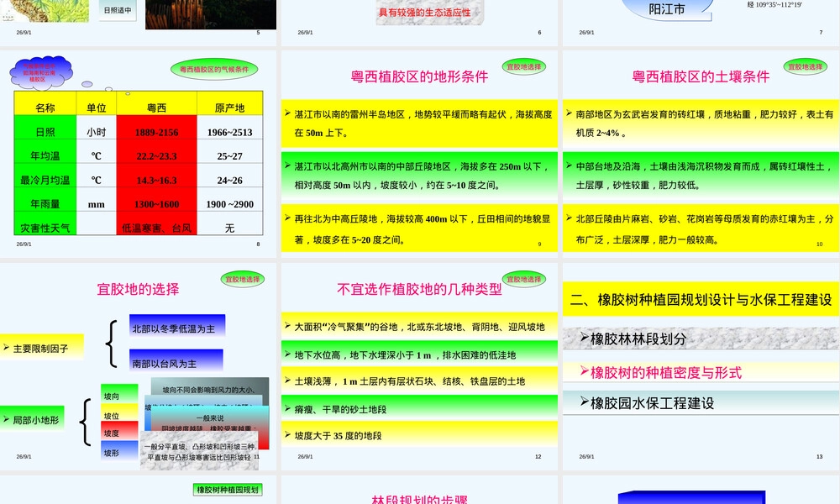Screen dimensions: 840x504
Task: Click the 宜胶地选择 oval on 土壤条件 slide
Action: [805, 66]
